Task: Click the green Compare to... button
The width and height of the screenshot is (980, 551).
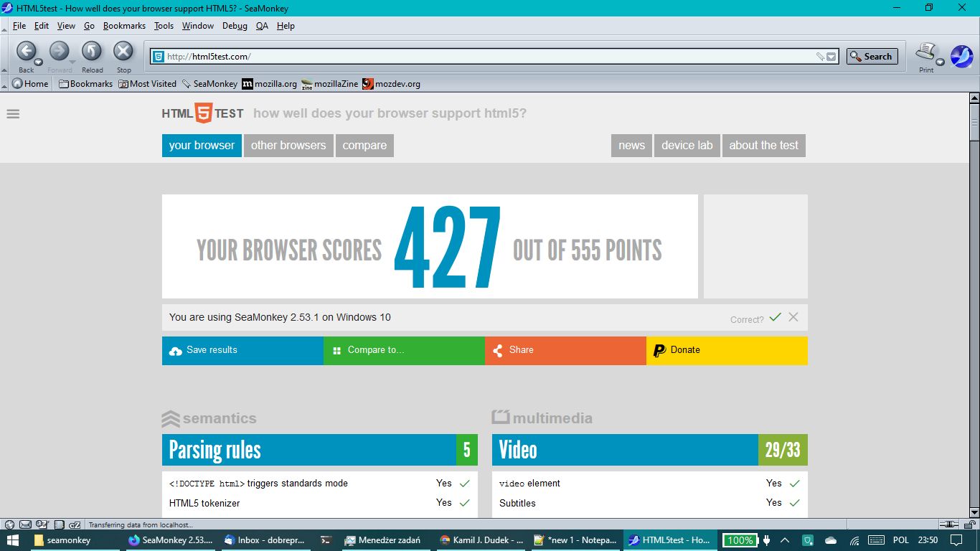Action: (404, 350)
